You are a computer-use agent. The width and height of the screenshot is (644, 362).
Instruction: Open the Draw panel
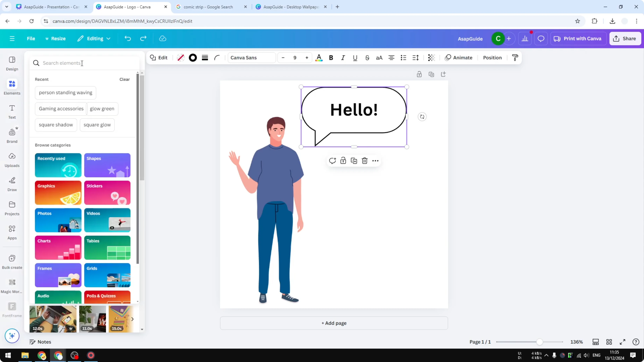(12, 184)
